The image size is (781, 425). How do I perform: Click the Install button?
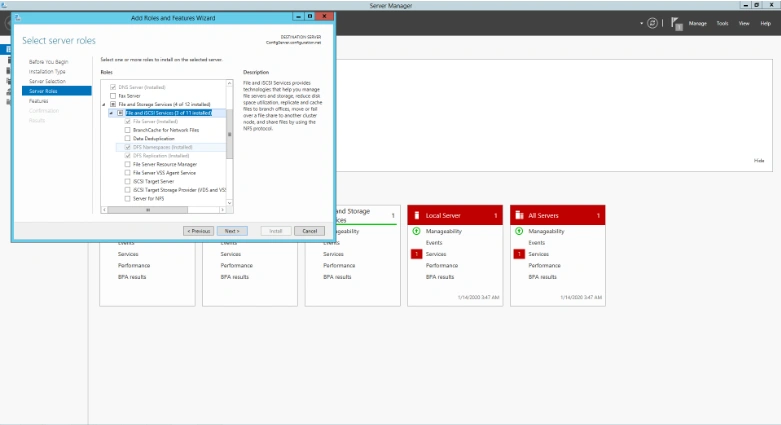276,231
